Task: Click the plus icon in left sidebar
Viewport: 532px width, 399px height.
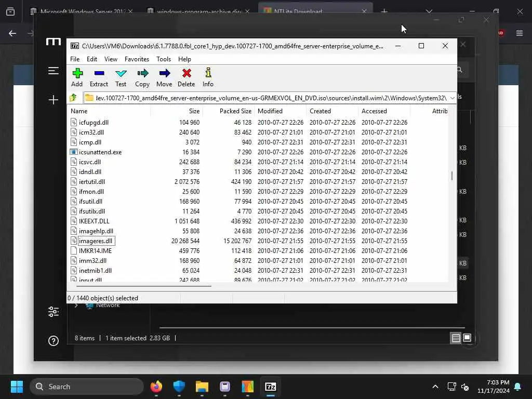Action: (54, 100)
